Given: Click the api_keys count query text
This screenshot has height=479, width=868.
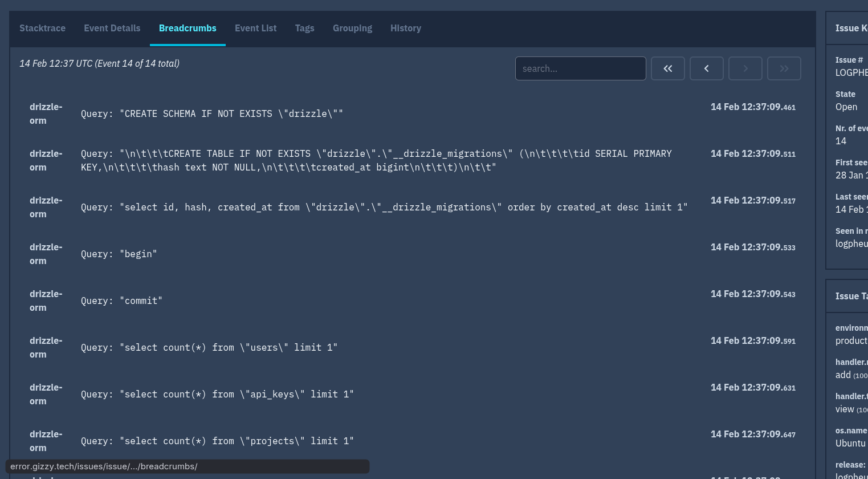Looking at the screenshot, I should tap(217, 395).
